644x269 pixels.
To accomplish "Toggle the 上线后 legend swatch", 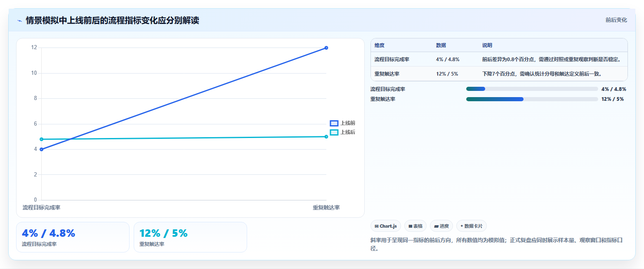I will 334,132.
